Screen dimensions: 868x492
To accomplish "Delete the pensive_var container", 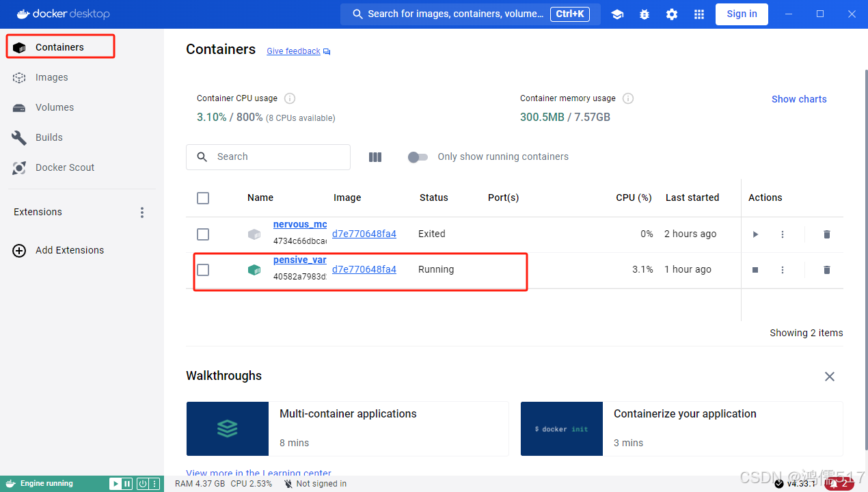I will 827,270.
